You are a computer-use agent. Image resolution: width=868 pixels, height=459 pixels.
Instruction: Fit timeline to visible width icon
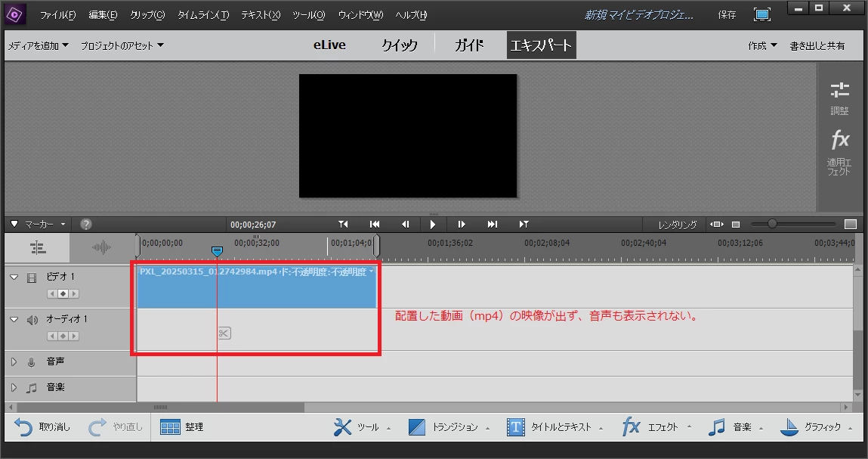coord(717,225)
